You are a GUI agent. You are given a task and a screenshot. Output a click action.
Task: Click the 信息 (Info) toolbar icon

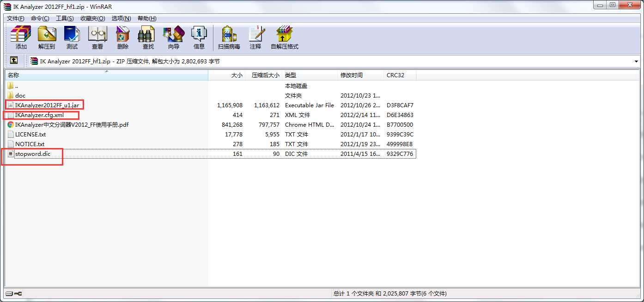point(199,34)
